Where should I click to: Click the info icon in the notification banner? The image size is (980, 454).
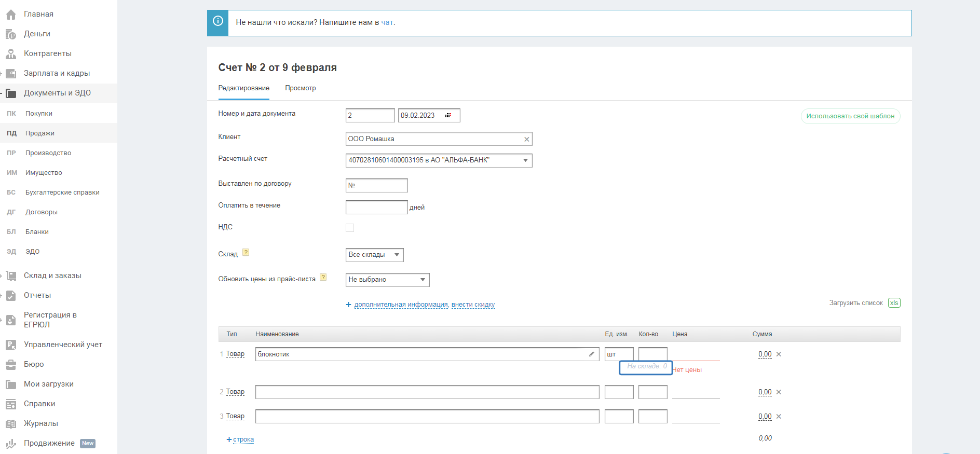[x=218, y=21]
